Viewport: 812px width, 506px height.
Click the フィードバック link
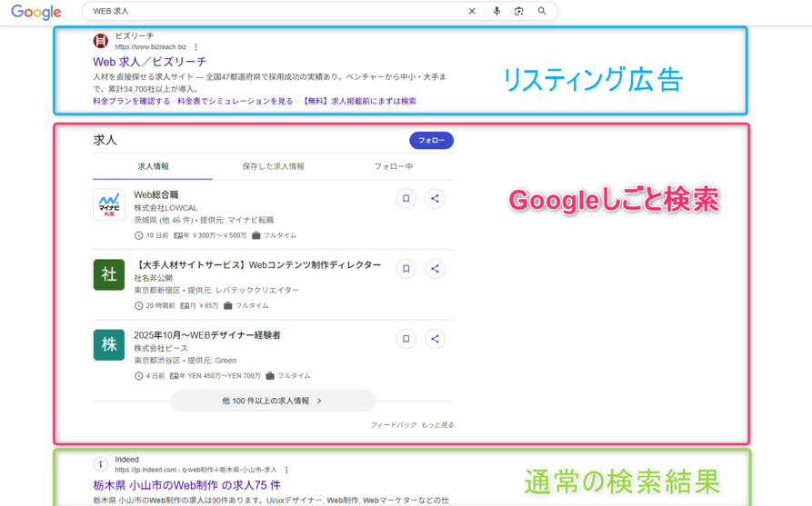pyautogui.click(x=393, y=425)
